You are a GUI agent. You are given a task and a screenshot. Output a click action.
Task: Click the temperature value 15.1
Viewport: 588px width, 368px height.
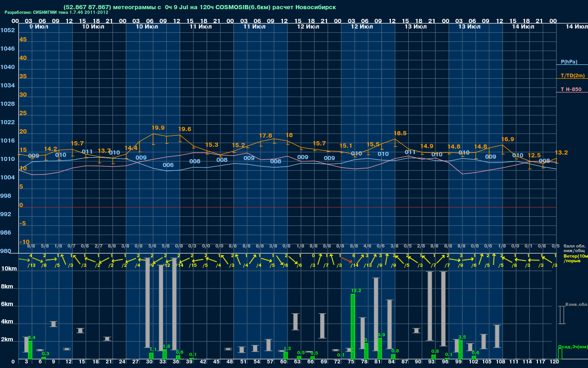click(346, 146)
